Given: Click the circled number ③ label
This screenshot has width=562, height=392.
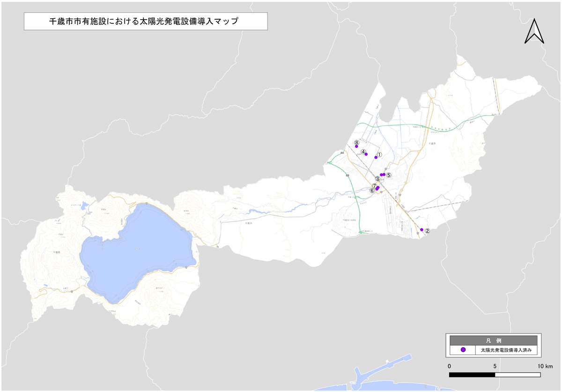Looking at the screenshot, I should 377,179.
